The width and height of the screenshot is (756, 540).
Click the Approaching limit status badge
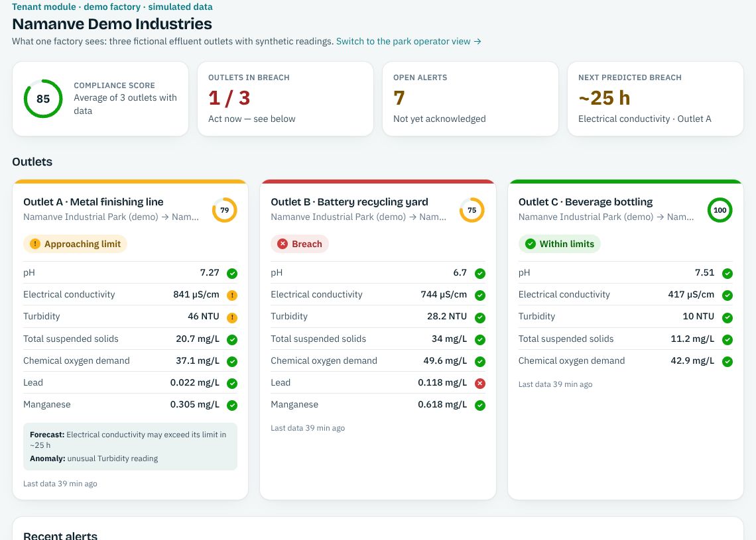[75, 244]
